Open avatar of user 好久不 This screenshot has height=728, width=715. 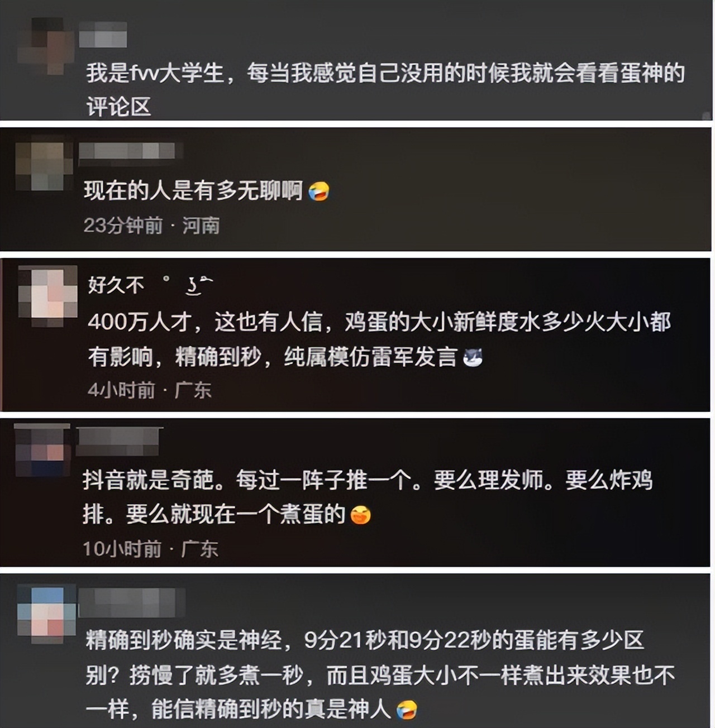click(x=48, y=296)
